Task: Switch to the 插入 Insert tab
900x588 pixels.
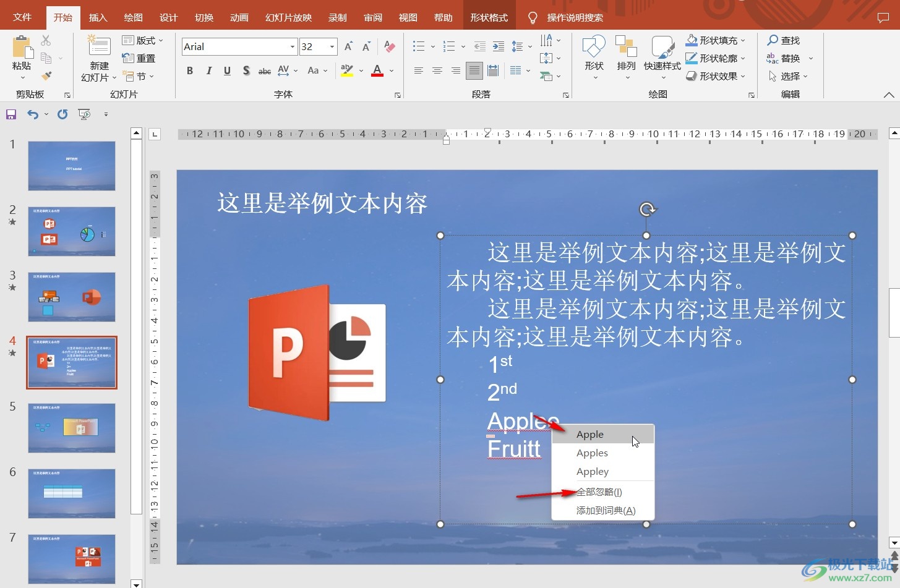Action: (98, 17)
